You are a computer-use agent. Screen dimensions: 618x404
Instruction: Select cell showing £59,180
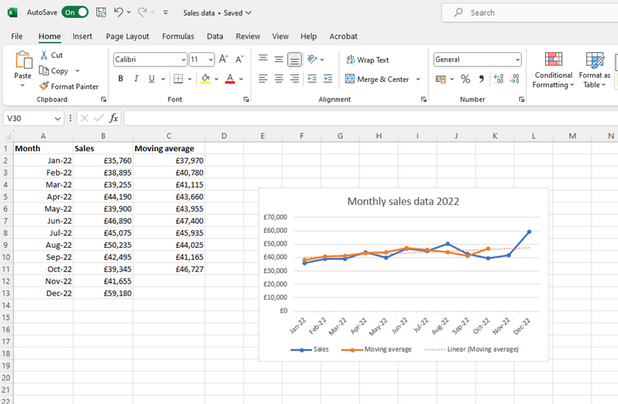[x=103, y=293]
